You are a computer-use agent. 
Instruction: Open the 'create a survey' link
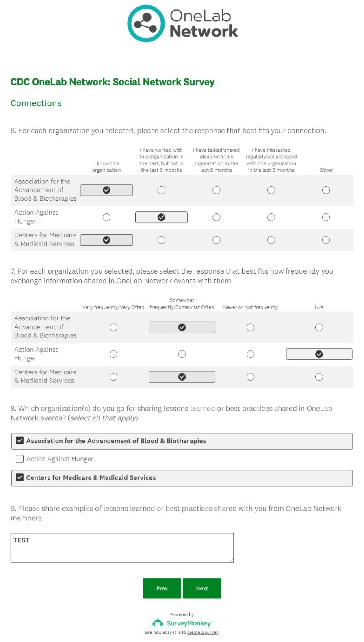click(203, 633)
